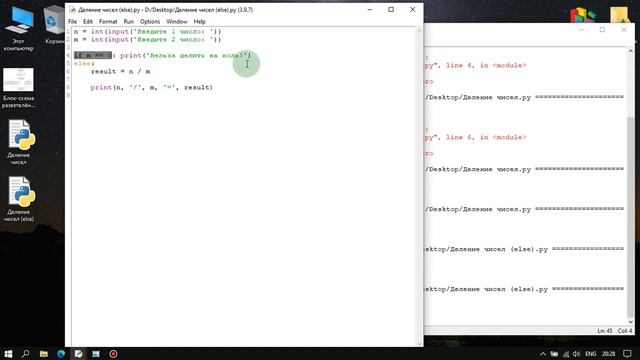Select the Блок-схема desktop file
640x360 pixels.
[x=18, y=88]
